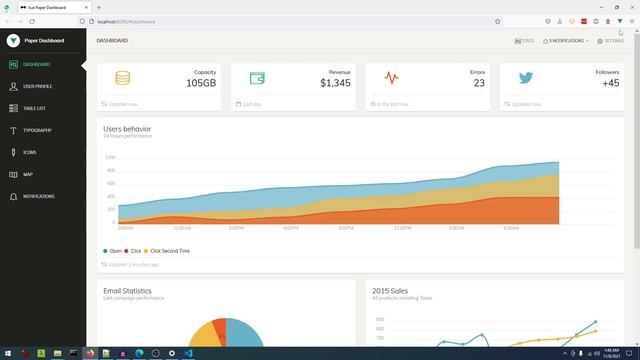Open the Vue devtools extension icon

pyautogui.click(x=620, y=21)
